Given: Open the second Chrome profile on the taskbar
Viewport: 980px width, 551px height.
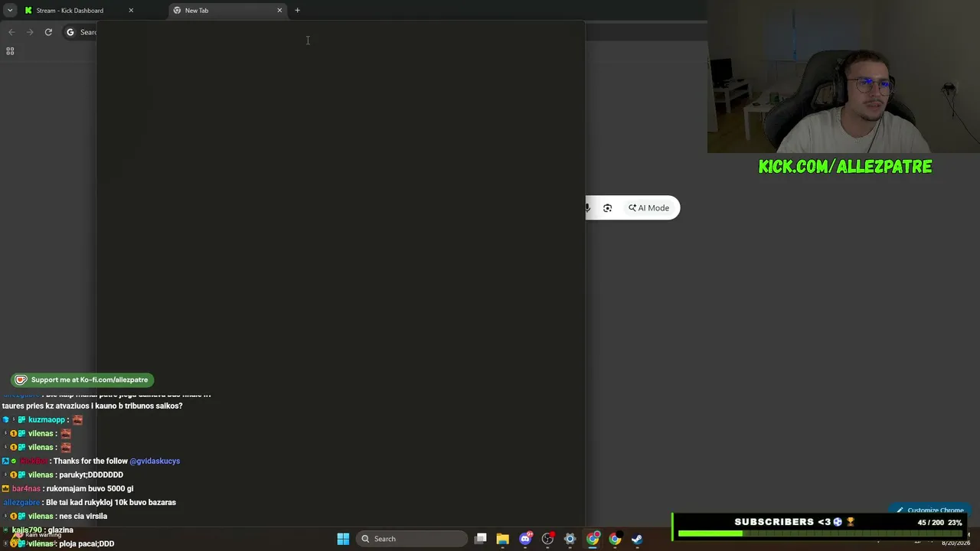Looking at the screenshot, I should click(x=615, y=539).
